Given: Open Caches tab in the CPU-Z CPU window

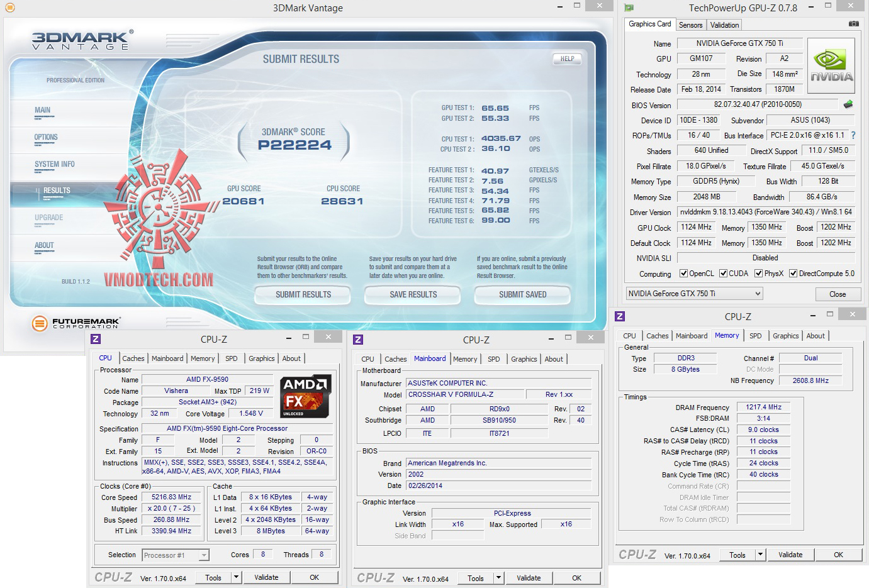Looking at the screenshot, I should [133, 358].
